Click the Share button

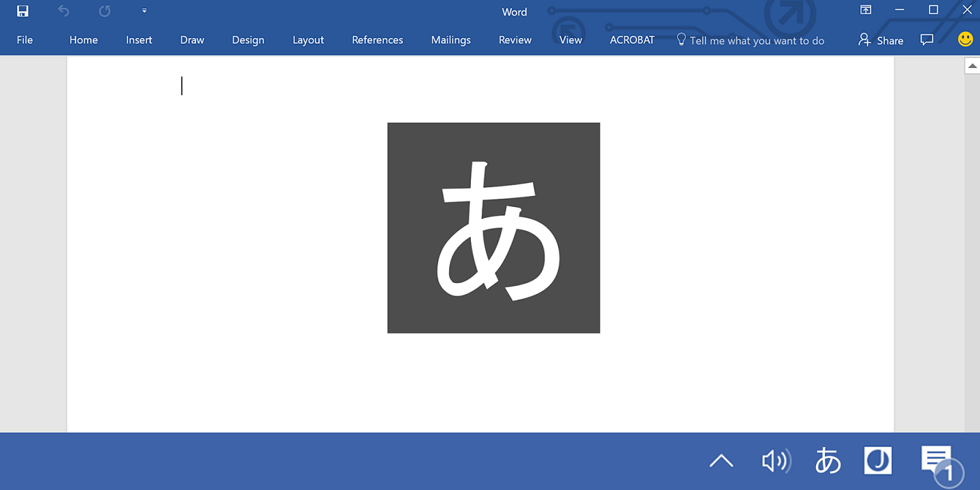click(881, 40)
